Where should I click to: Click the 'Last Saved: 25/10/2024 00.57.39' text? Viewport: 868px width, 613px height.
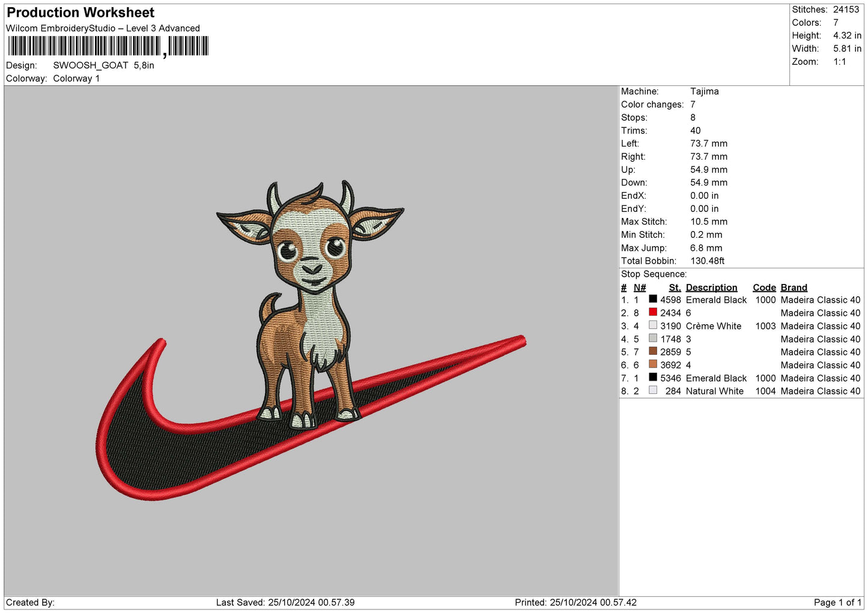(285, 602)
